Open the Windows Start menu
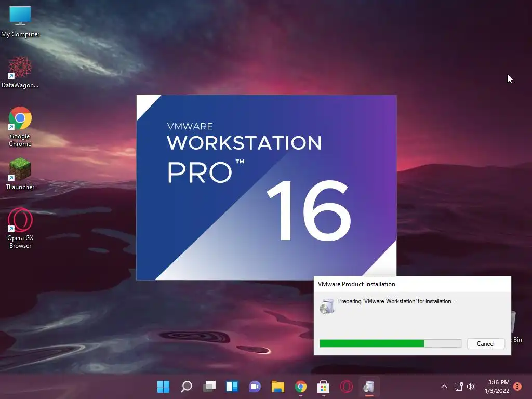The height and width of the screenshot is (399, 532). pos(163,387)
